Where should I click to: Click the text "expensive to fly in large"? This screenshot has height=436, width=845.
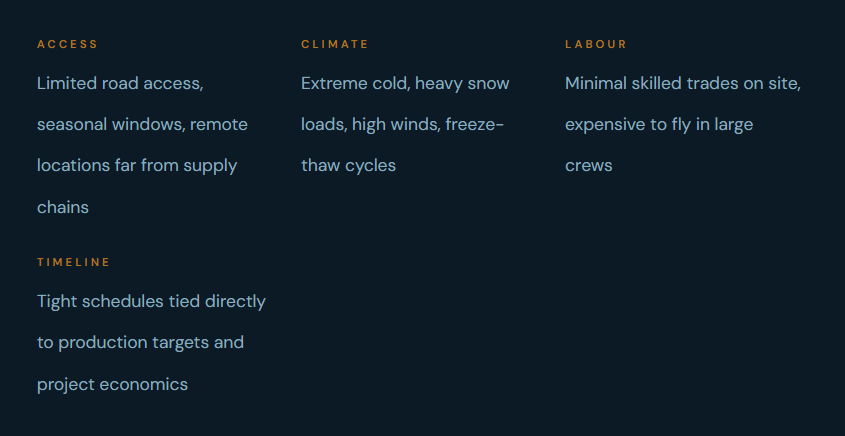659,124
